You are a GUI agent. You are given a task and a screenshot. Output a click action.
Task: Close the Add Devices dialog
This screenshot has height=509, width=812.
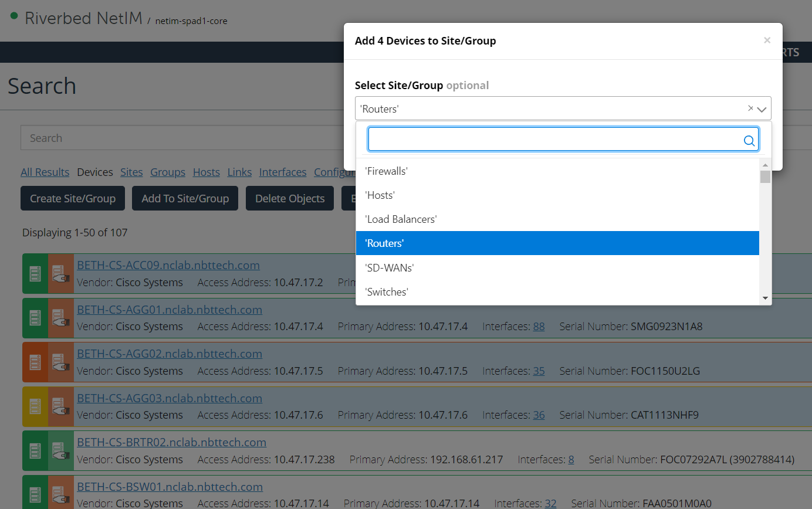click(x=767, y=40)
